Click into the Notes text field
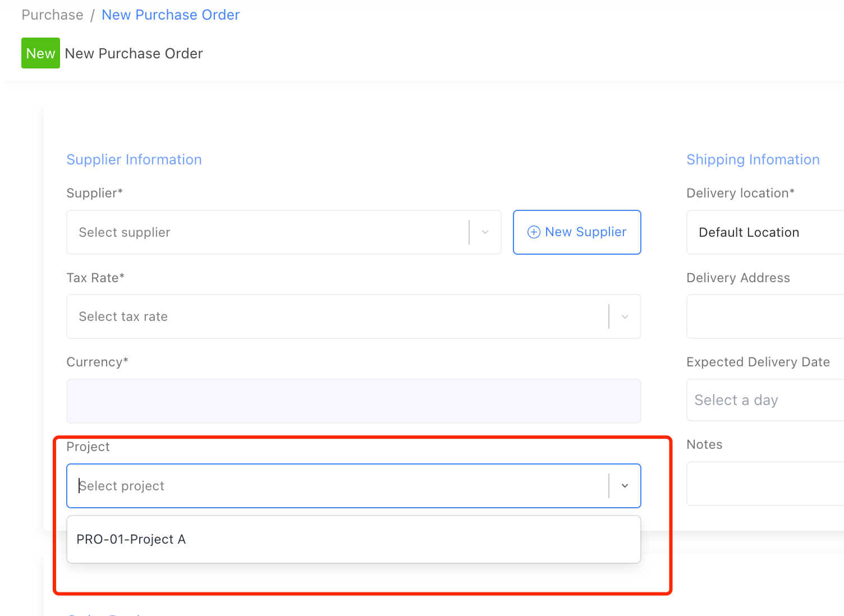Image resolution: width=844 pixels, height=616 pixels. click(764, 484)
